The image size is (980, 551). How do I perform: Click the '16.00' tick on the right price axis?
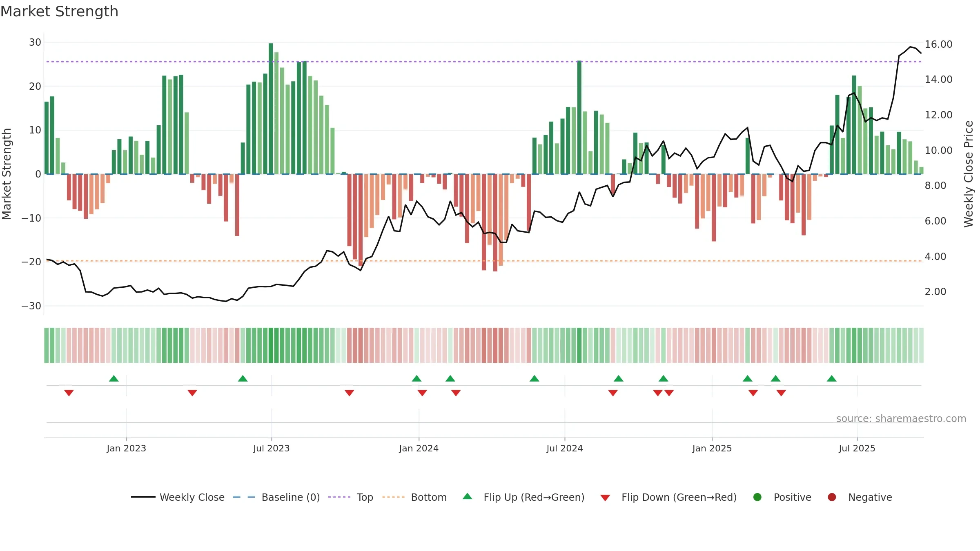pos(939,44)
